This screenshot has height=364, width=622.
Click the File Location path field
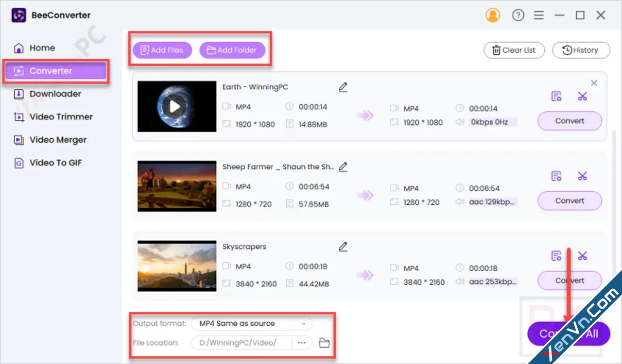pyautogui.click(x=242, y=343)
